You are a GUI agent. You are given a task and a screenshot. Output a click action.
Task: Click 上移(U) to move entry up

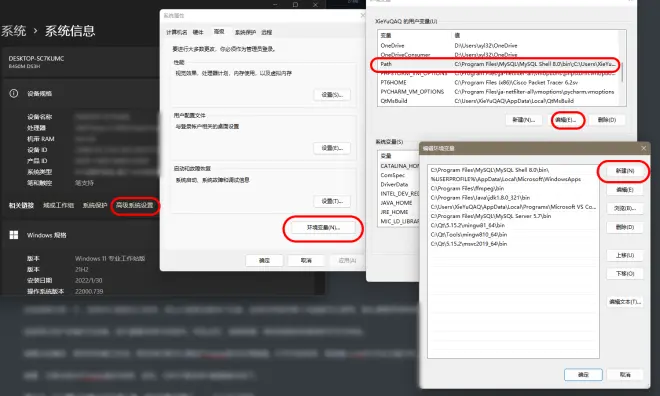[625, 255]
